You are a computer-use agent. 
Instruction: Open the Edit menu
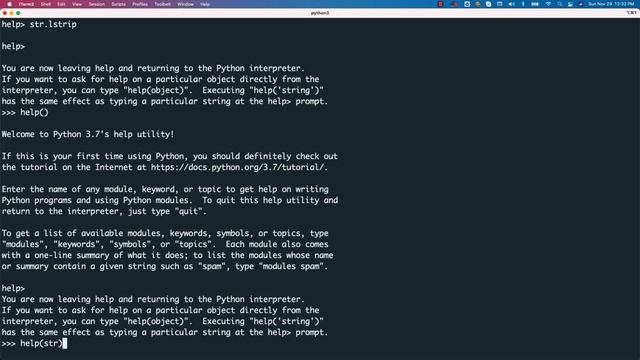pyautogui.click(x=61, y=4)
